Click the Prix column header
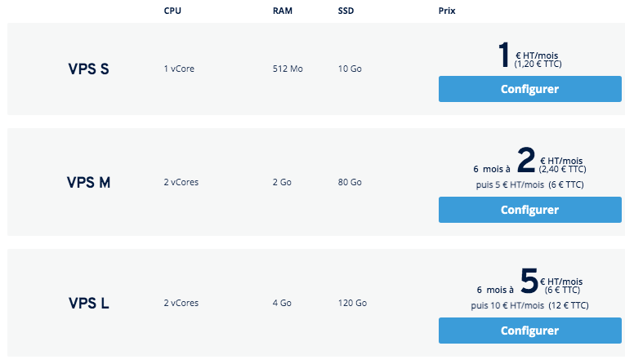This screenshot has width=625, height=364. (447, 11)
